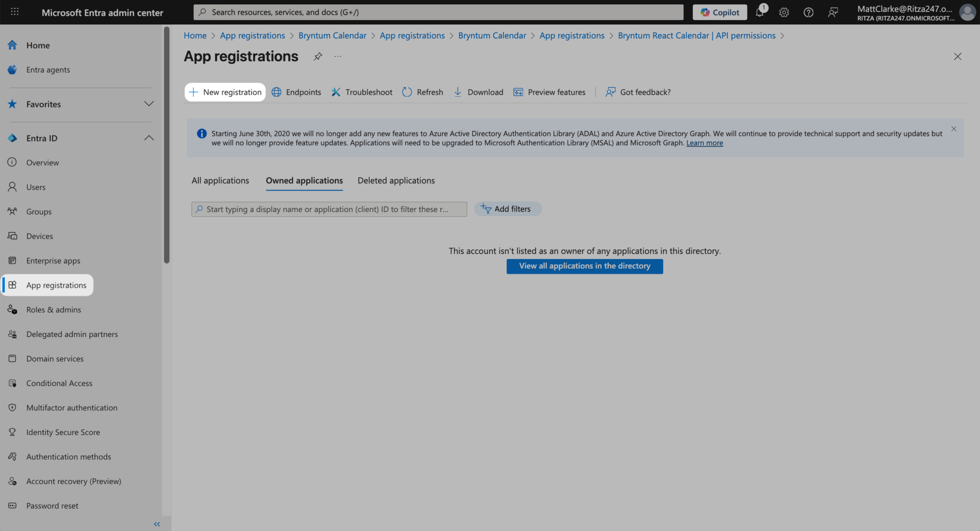Download the app registrations list
The height and width of the screenshot is (531, 980).
[x=478, y=92]
